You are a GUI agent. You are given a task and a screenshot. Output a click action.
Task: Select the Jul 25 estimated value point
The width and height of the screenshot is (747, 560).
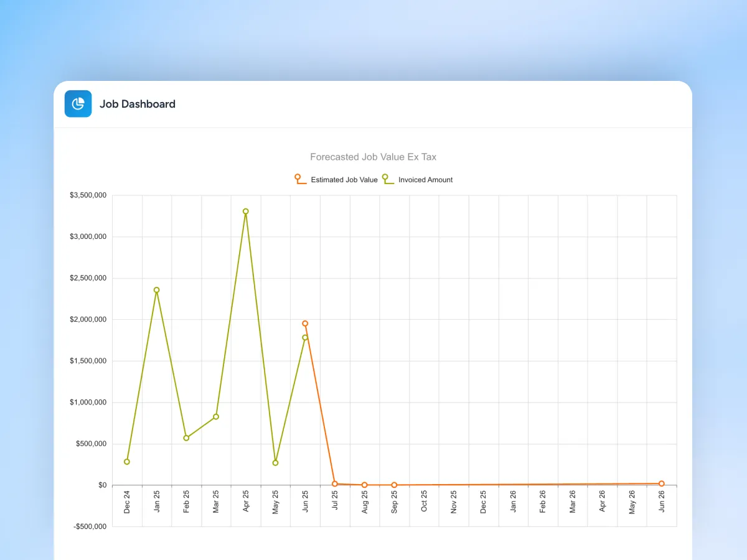click(x=335, y=483)
